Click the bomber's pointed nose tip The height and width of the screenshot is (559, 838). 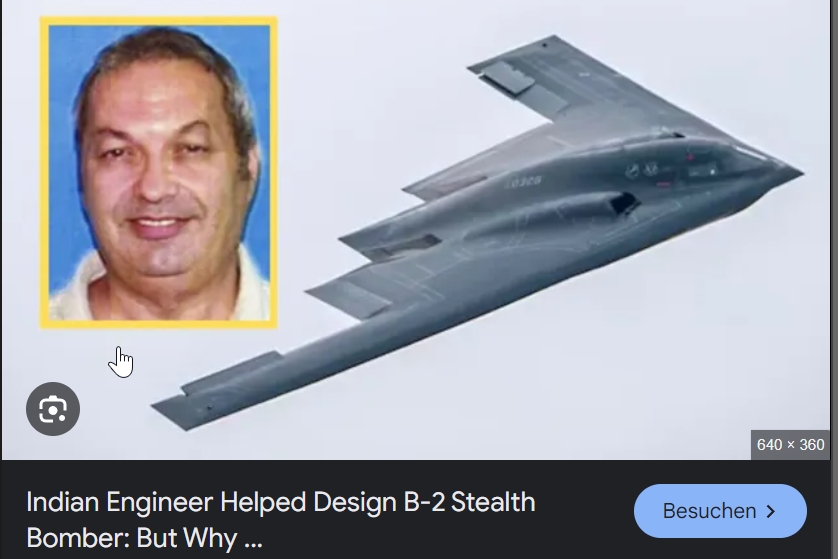tap(799, 173)
